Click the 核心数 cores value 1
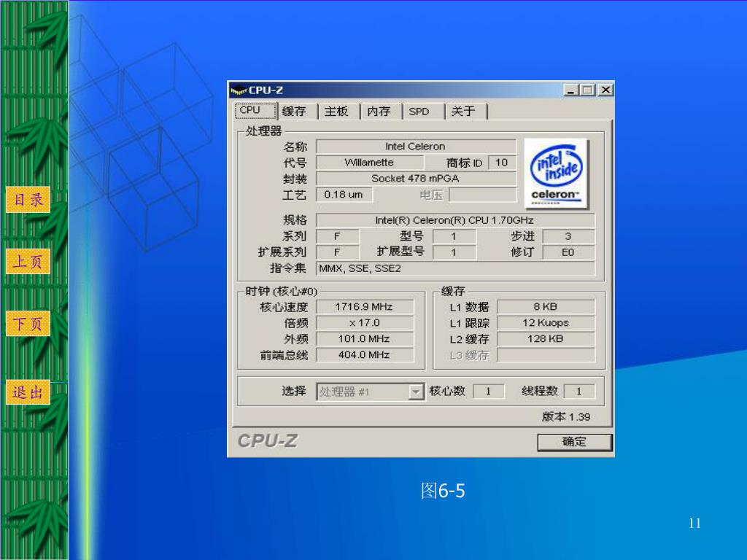 pos(488,392)
